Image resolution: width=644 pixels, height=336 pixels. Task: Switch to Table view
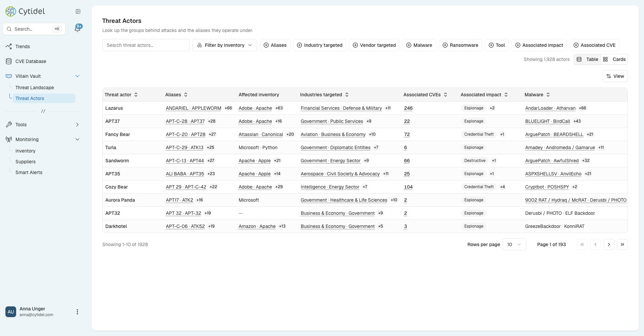(x=587, y=59)
